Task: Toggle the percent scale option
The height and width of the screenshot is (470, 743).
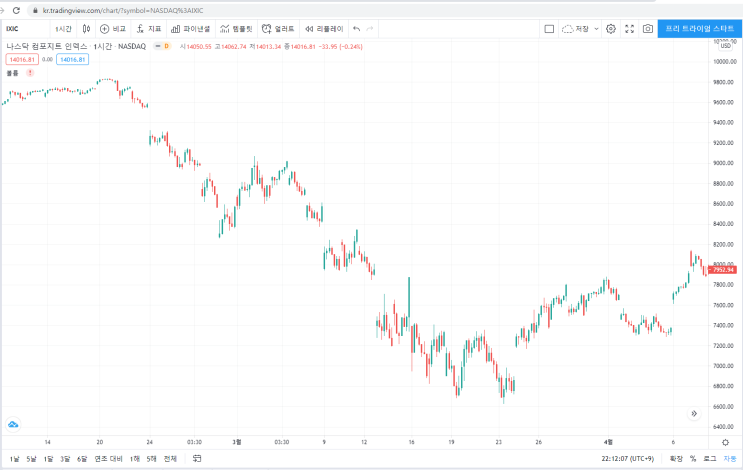Action: point(693,458)
